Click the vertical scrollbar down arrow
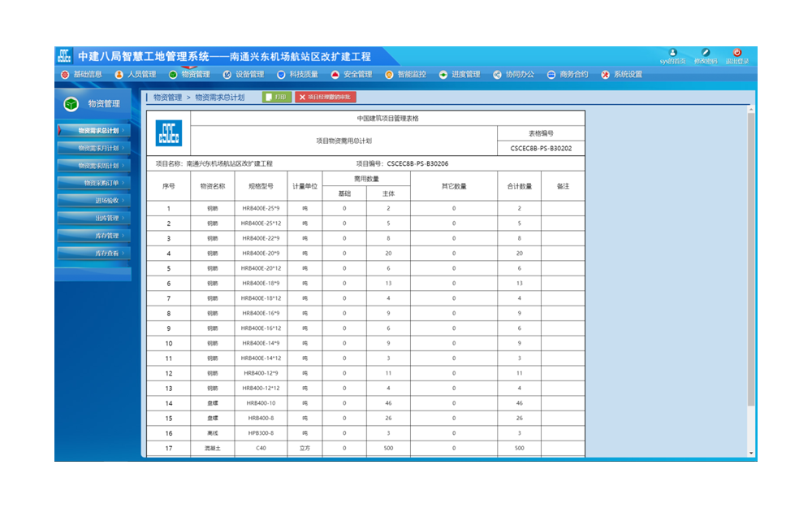 (751, 453)
